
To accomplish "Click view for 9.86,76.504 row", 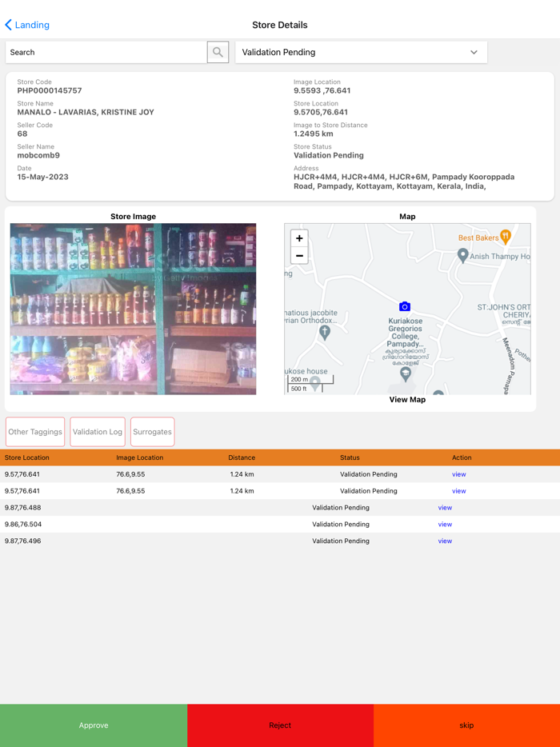I will (x=445, y=524).
